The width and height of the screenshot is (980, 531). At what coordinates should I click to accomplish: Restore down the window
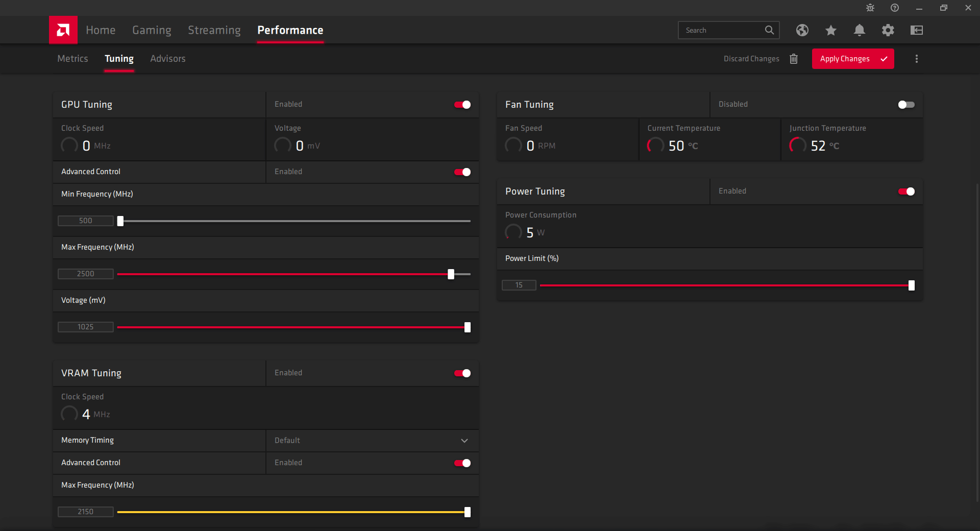point(944,8)
